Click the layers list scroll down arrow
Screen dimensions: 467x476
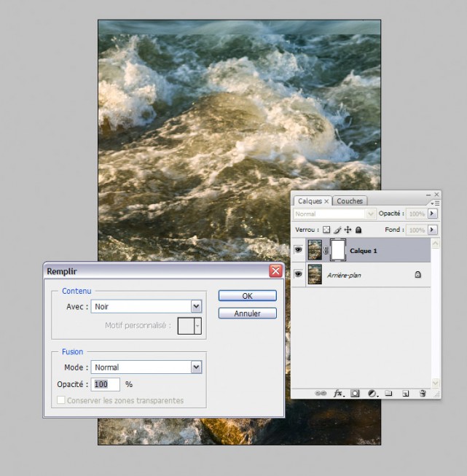pyautogui.click(x=435, y=383)
